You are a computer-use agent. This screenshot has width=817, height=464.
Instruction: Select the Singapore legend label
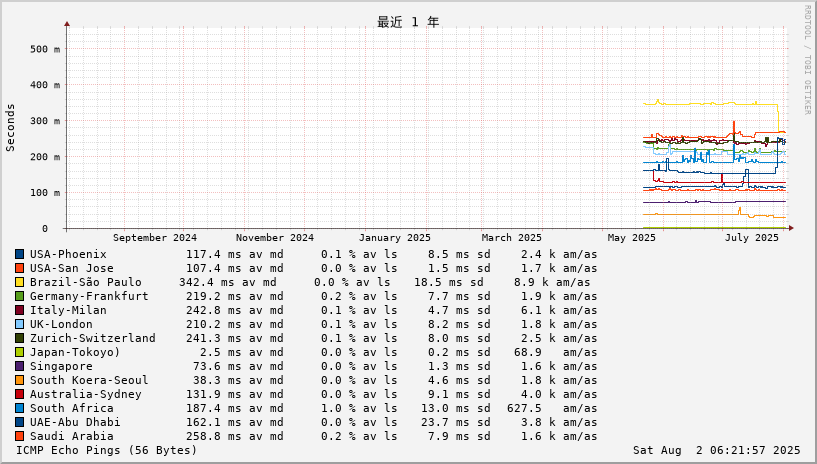pos(61,367)
